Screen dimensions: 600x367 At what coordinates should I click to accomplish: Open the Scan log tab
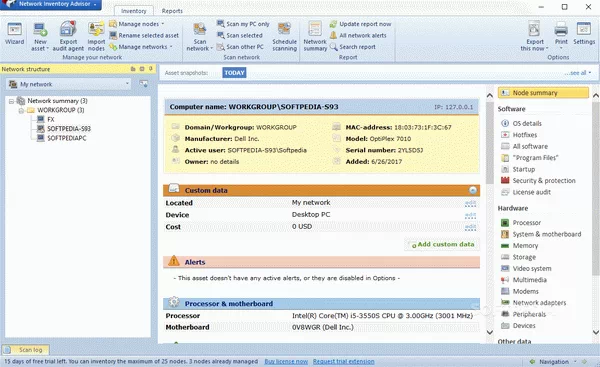pyautogui.click(x=26, y=350)
